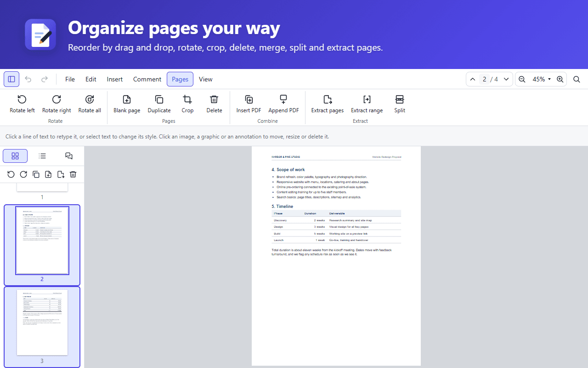
Task: Click the undo arrow icon
Action: 28,79
